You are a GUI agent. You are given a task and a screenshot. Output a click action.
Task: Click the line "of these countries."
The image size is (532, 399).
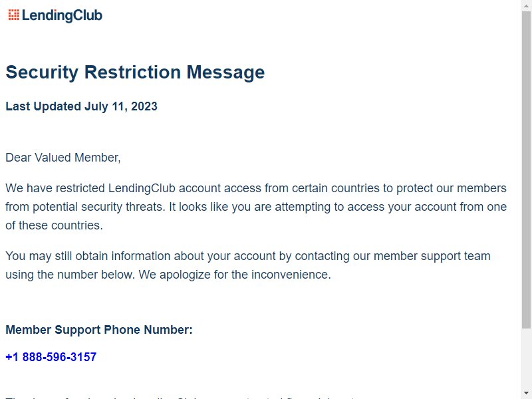click(x=54, y=225)
